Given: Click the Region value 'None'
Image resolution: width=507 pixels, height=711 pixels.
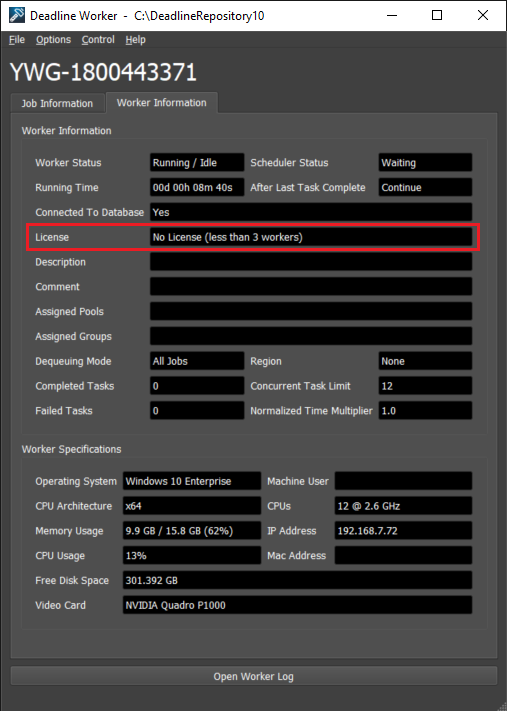Looking at the screenshot, I should [425, 361].
